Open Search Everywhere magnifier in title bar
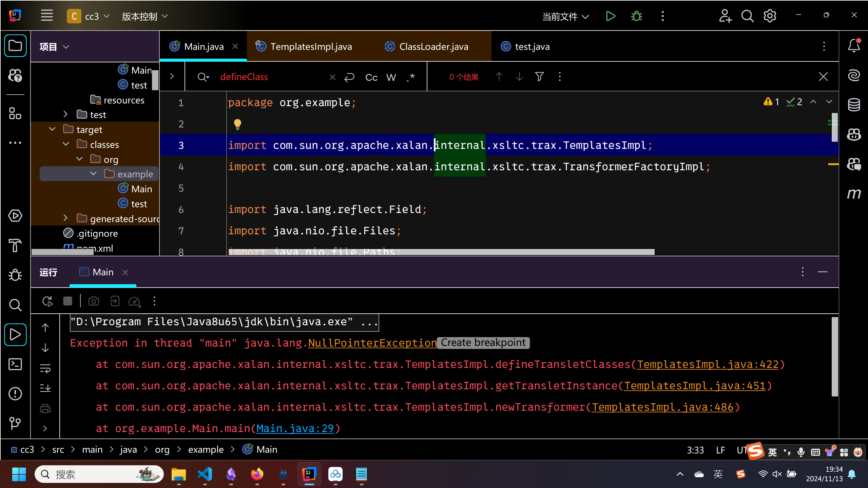868x488 pixels. point(747,16)
